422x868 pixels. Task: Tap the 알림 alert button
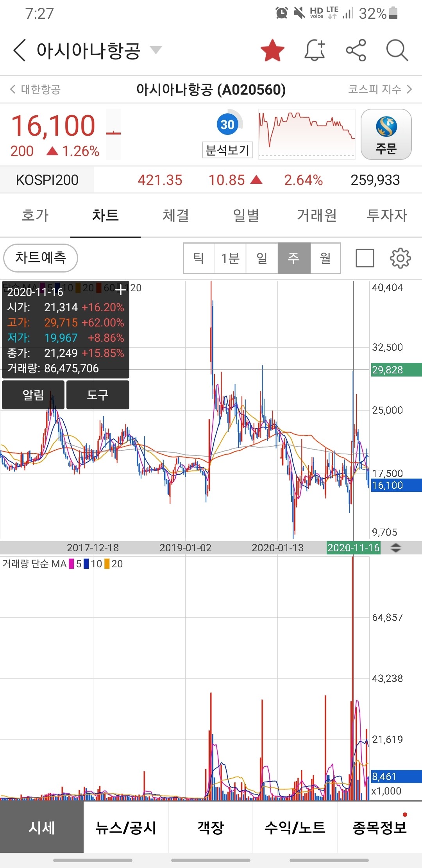33,395
